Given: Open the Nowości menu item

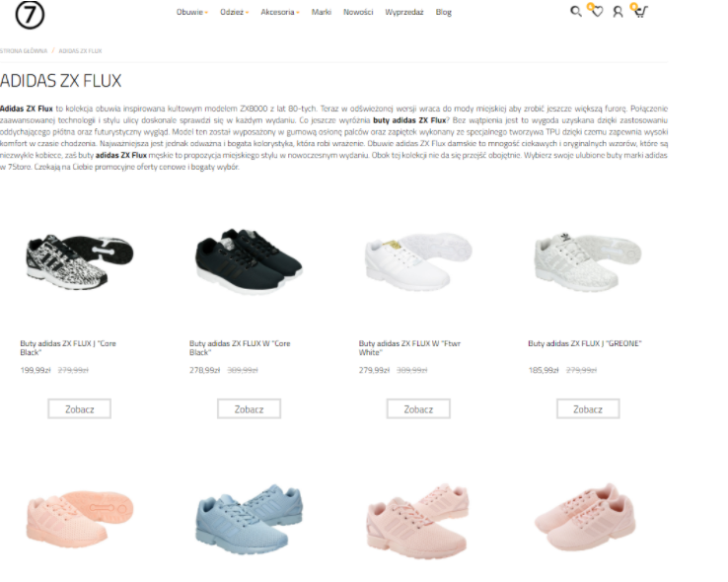Looking at the screenshot, I should point(358,12).
